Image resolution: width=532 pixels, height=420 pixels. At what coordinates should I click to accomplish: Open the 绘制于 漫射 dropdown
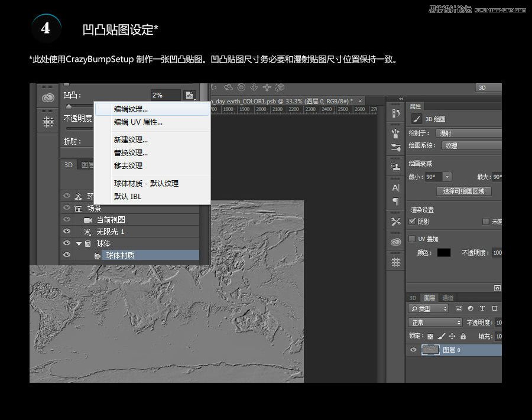coord(469,134)
